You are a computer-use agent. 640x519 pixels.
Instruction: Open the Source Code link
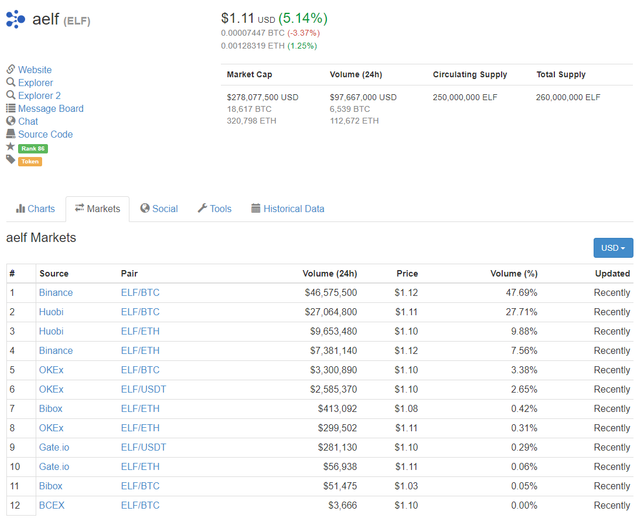coord(45,134)
